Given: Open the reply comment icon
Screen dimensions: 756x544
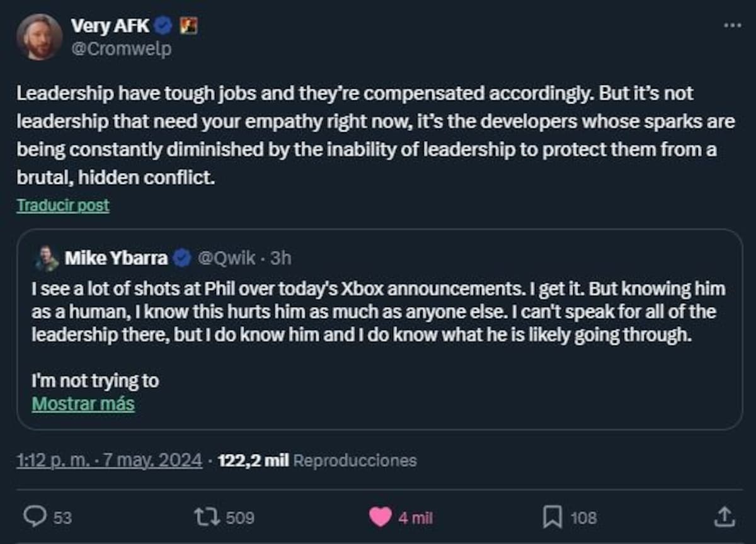Looking at the screenshot, I should 34,516.
